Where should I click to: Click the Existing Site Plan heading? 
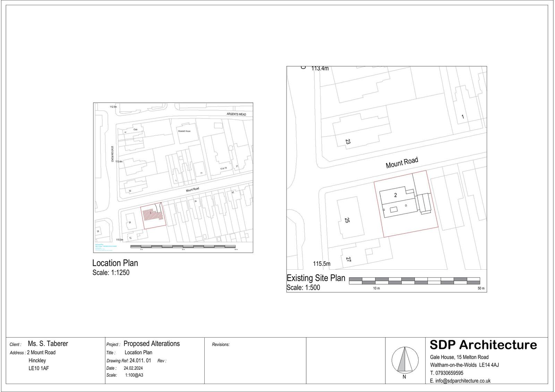(316, 278)
